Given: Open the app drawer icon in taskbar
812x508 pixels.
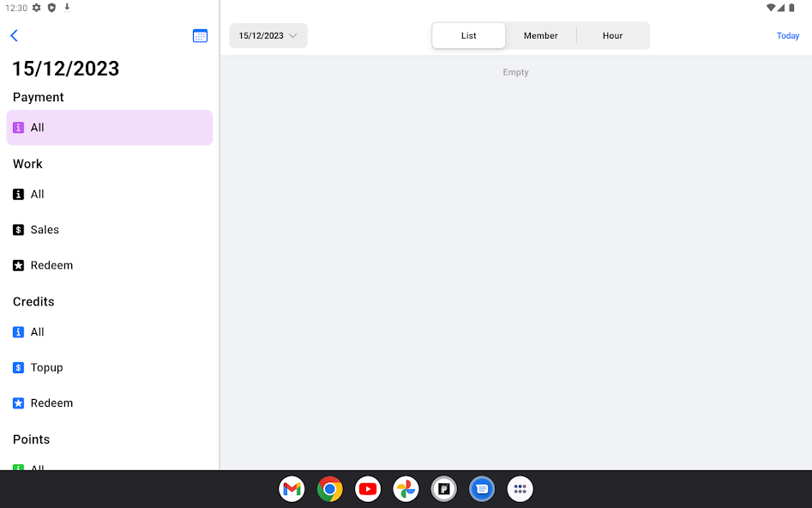Looking at the screenshot, I should (520, 488).
